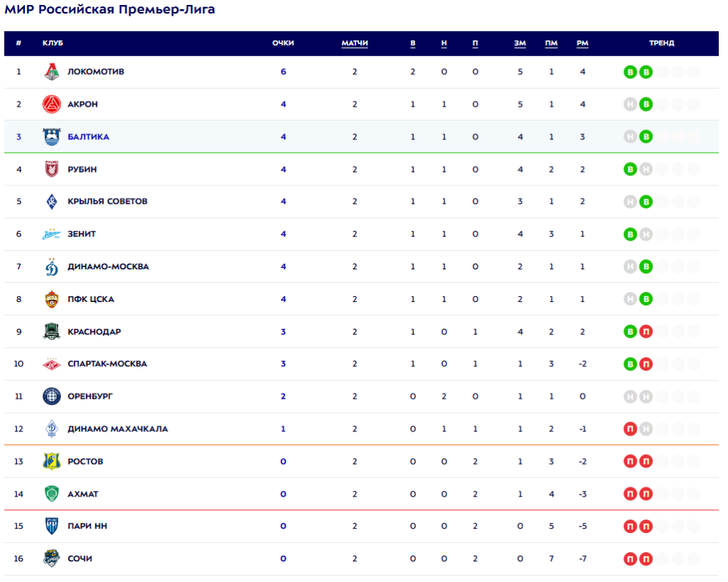Click Orenburg's first gray Н trend badge
The width and height of the screenshot is (728, 582).
coord(630,397)
